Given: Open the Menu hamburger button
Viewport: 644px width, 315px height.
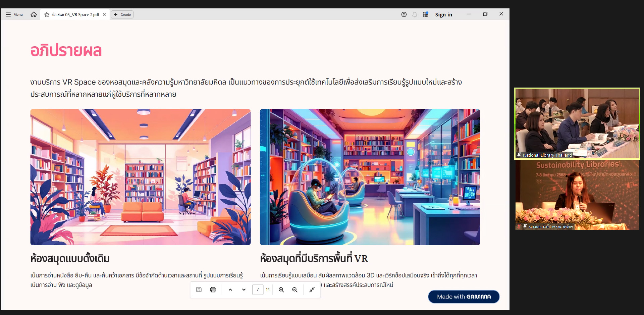Looking at the screenshot, I should click(14, 14).
